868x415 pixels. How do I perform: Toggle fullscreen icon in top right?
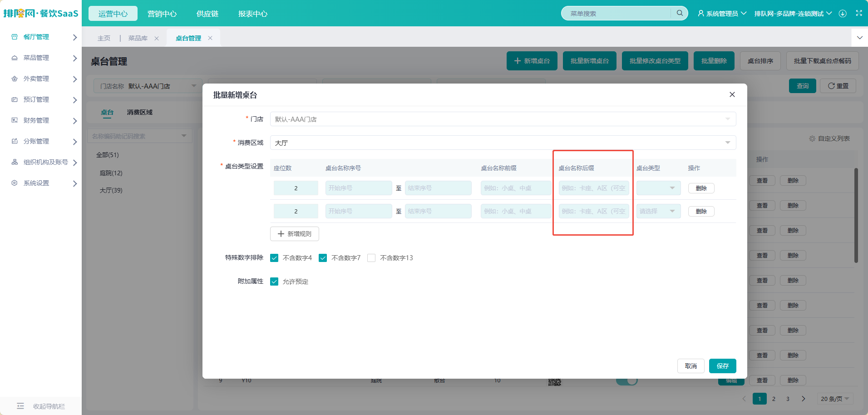coord(859,13)
